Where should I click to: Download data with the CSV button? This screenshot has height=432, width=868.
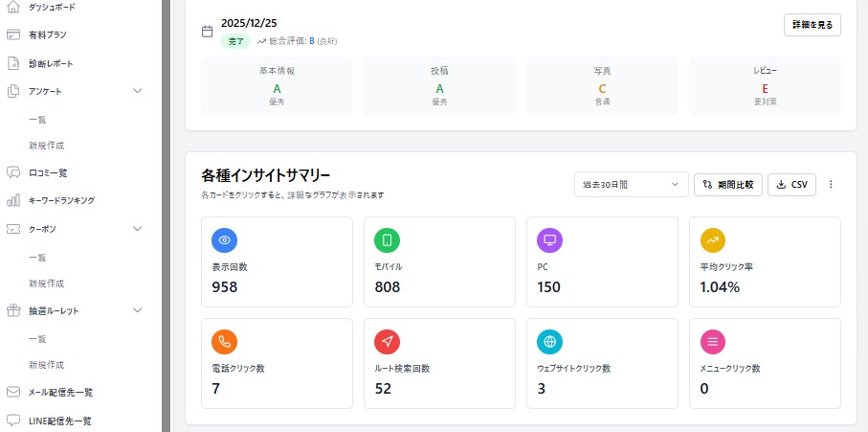click(x=791, y=185)
